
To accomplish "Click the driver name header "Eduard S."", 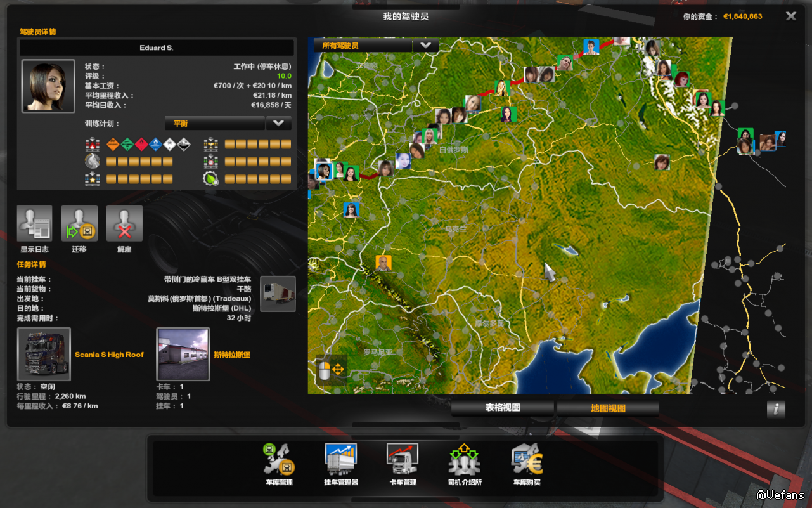I will tap(157, 48).
